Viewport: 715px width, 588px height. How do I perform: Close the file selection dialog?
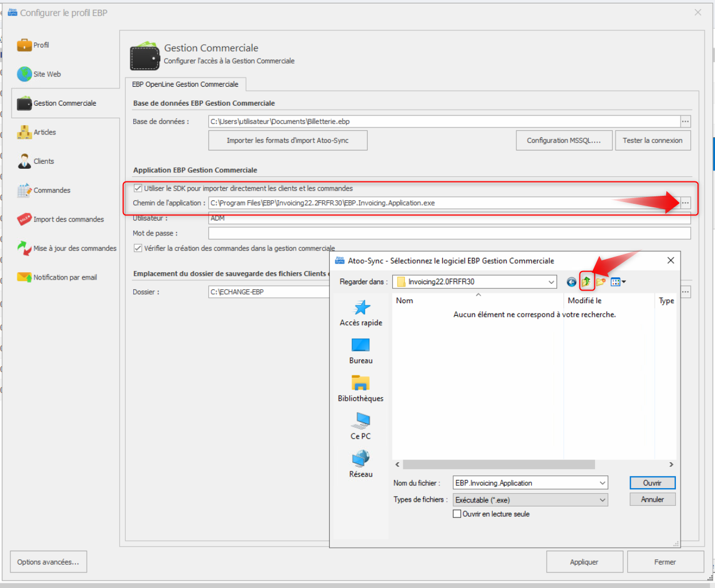coord(670,261)
